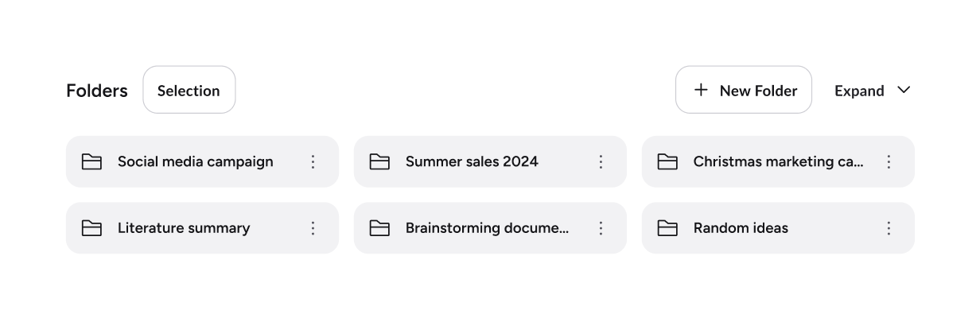Click the Social media campaign folder icon
Screen dimensions: 980x318
(91, 162)
